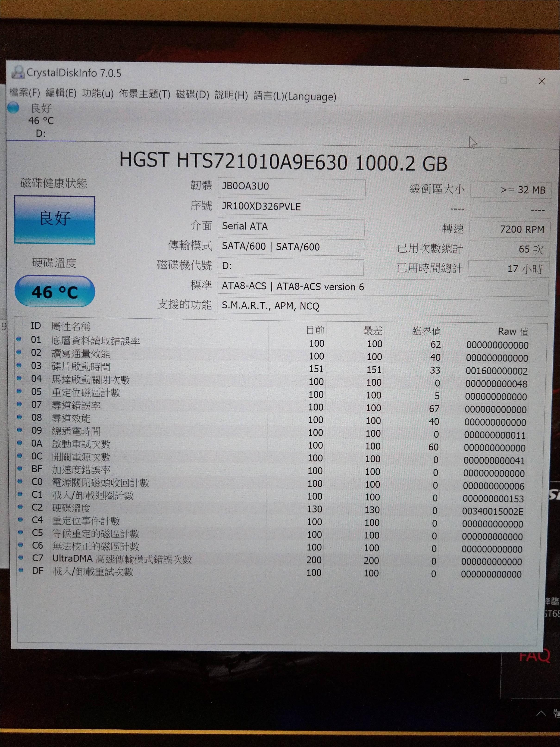Image resolution: width=560 pixels, height=747 pixels.
Task: Click the Raw 值 column header
Action: click(x=513, y=331)
